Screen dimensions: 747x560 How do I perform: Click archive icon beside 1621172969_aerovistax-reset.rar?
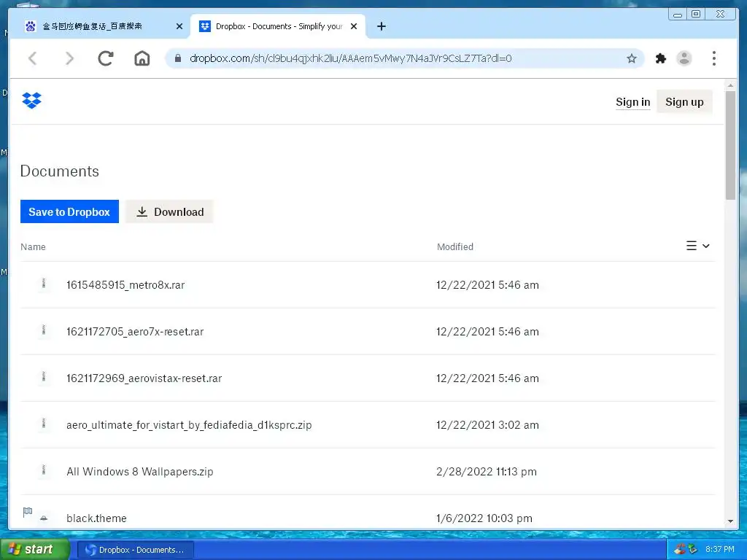44,377
